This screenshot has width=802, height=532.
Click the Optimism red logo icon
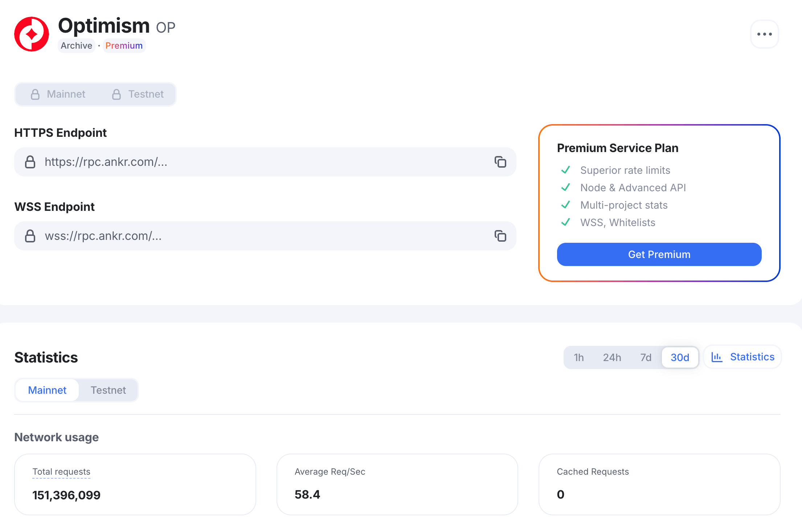tap(32, 34)
